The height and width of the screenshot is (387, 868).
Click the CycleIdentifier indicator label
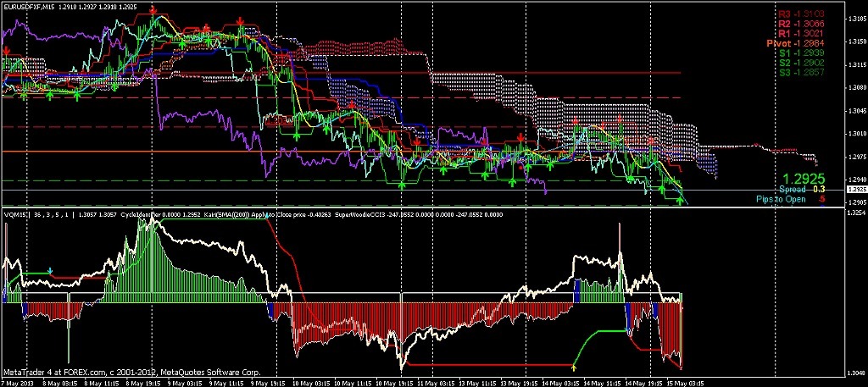tap(142, 214)
